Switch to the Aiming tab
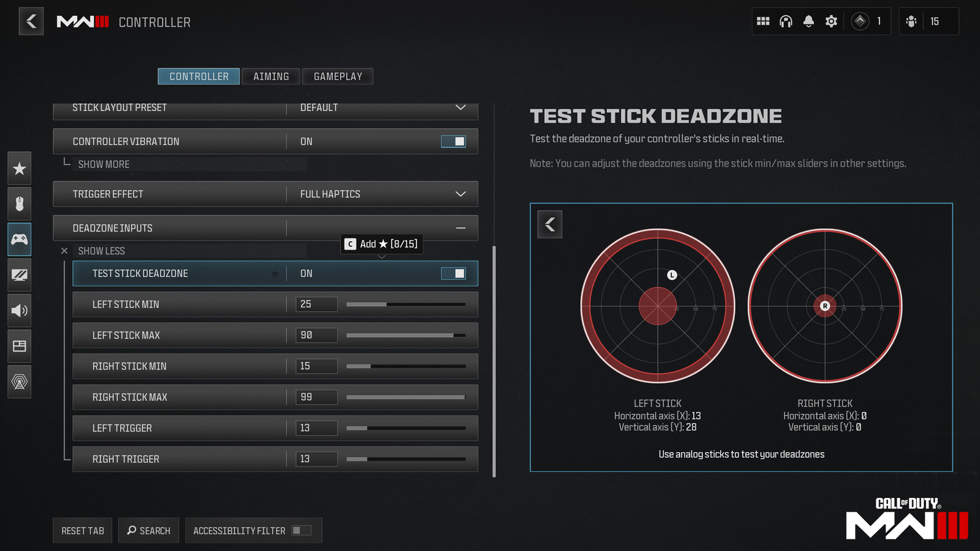Screen dimensions: 980x551 [271, 76]
